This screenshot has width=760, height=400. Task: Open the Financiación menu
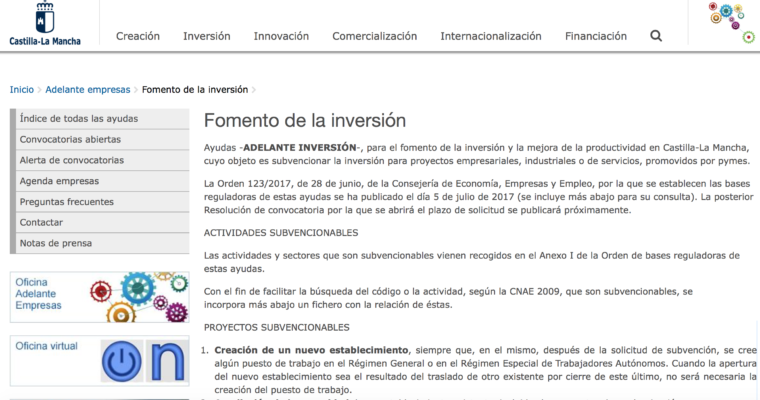click(x=596, y=36)
